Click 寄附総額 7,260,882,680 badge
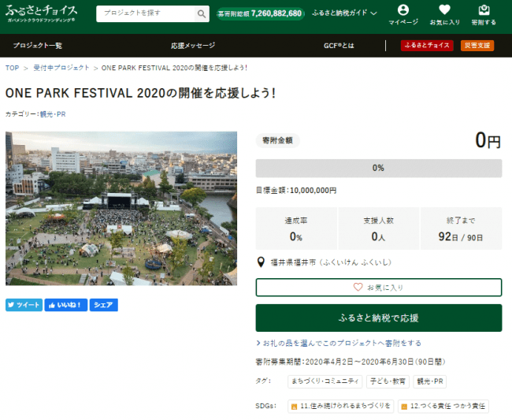 (260, 13)
